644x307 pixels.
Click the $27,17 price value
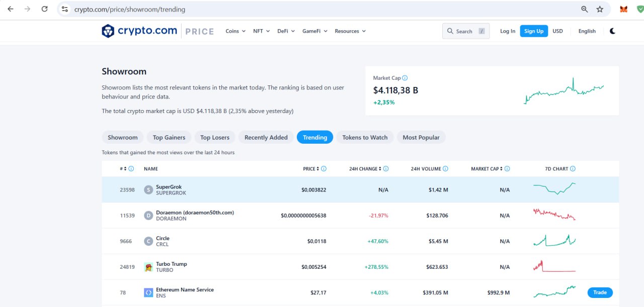318,292
